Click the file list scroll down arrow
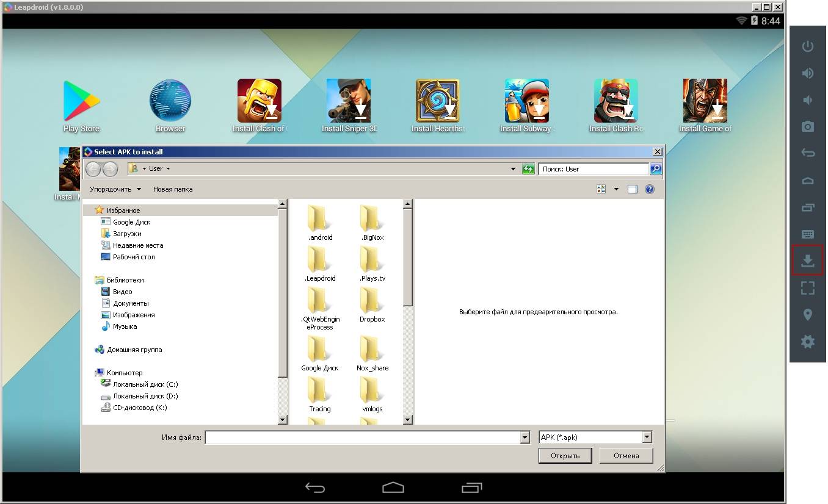 click(x=408, y=419)
